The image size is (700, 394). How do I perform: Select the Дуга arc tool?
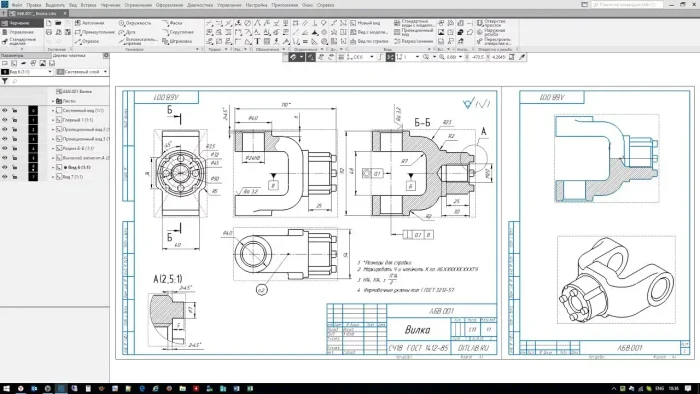(x=128, y=32)
